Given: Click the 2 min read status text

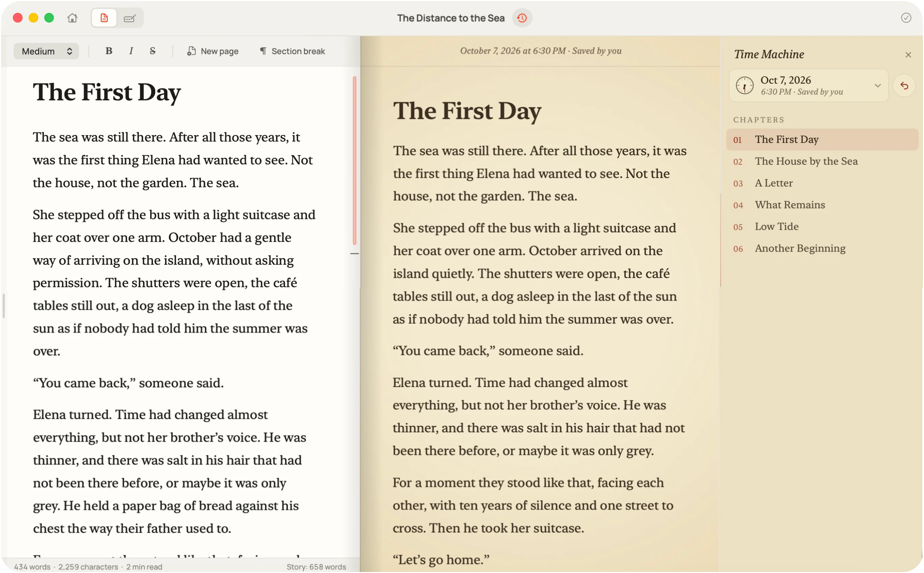Looking at the screenshot, I should point(144,567).
